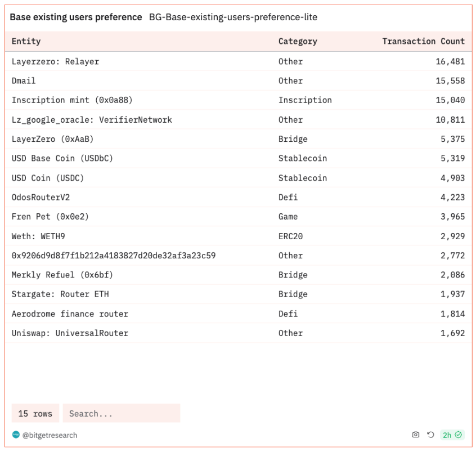
Task: Sort by the Entity column header
Action: click(26, 41)
